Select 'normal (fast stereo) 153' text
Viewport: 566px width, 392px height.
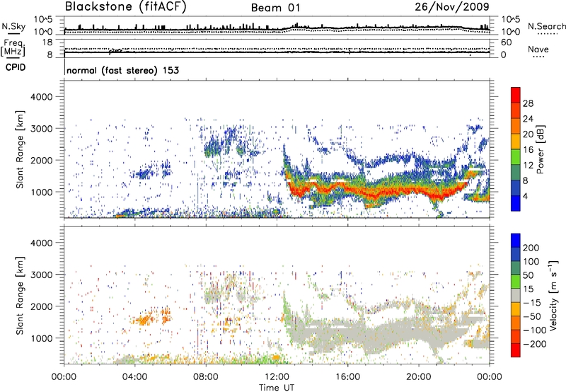click(x=122, y=71)
